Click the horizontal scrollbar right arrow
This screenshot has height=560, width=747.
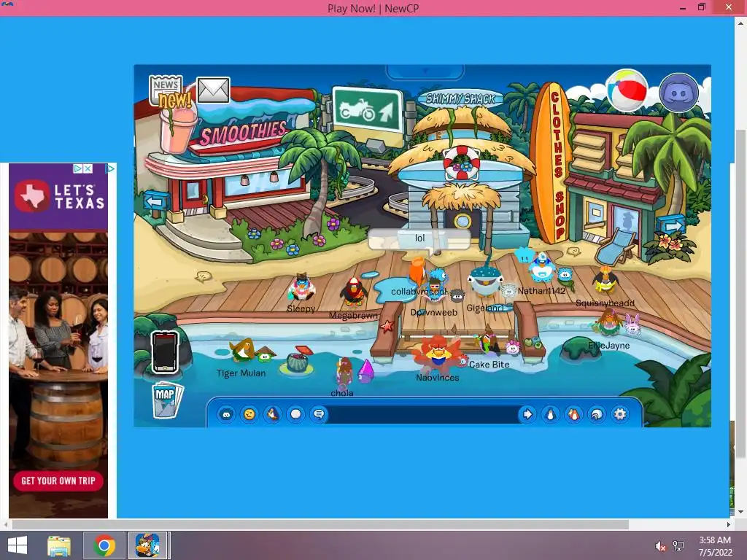[x=729, y=524]
